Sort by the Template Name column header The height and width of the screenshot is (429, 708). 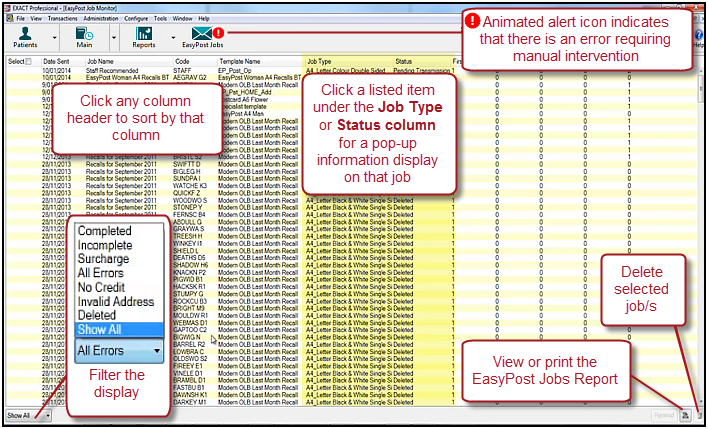point(240,61)
